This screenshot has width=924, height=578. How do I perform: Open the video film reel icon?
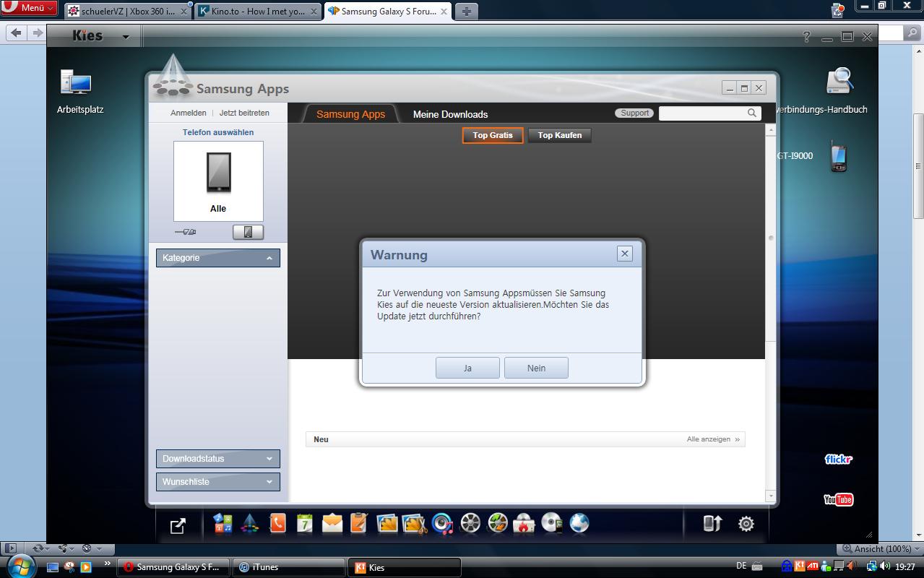(x=470, y=523)
